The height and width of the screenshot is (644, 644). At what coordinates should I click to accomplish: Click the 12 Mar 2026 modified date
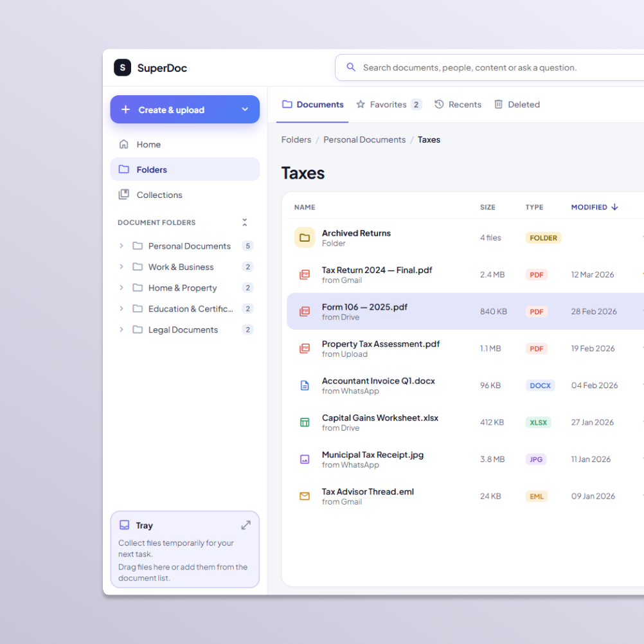point(592,275)
